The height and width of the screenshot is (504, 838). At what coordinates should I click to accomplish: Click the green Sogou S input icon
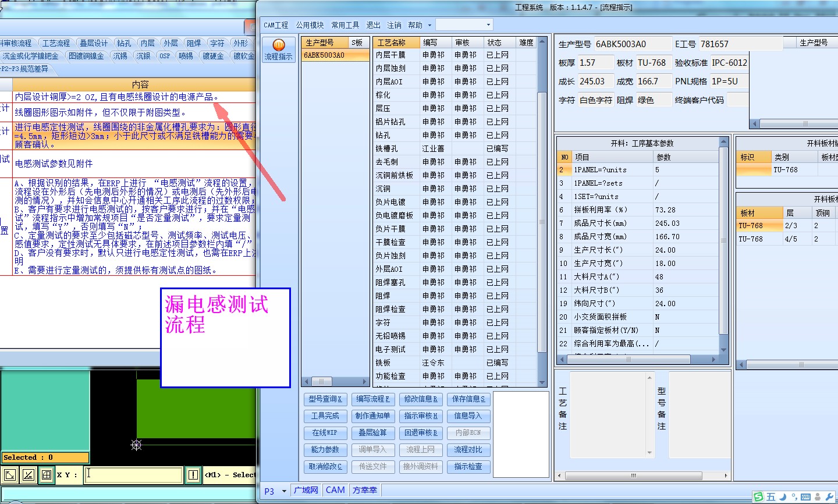758,497
